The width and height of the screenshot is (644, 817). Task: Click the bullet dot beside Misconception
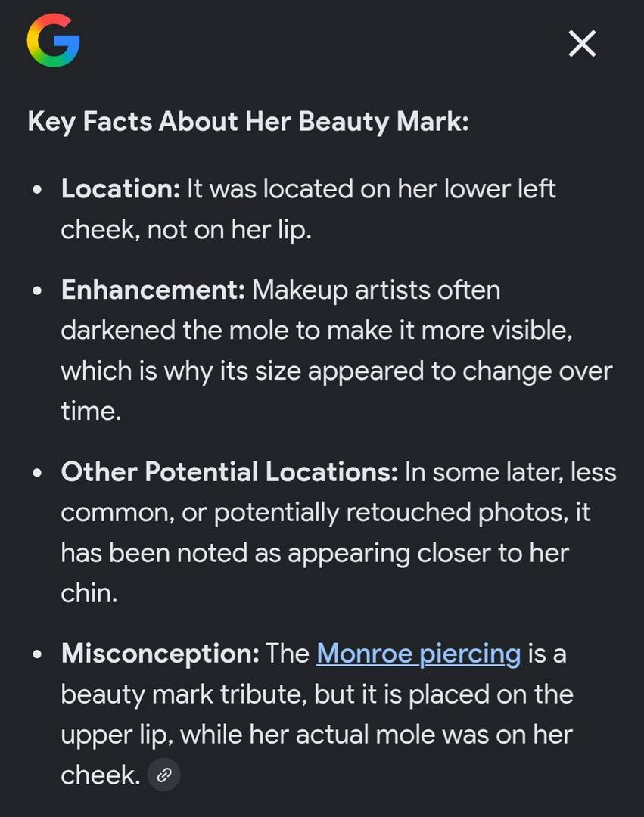coord(38,654)
